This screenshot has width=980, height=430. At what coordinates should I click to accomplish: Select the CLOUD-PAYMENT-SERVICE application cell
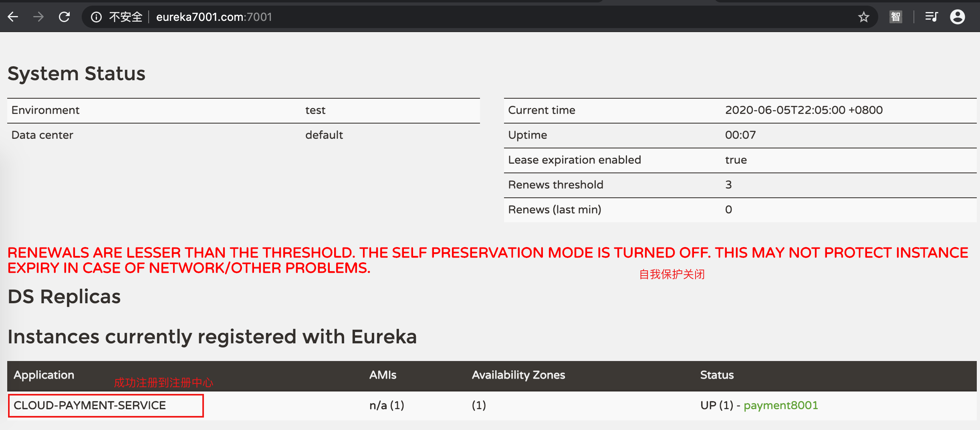click(106, 406)
